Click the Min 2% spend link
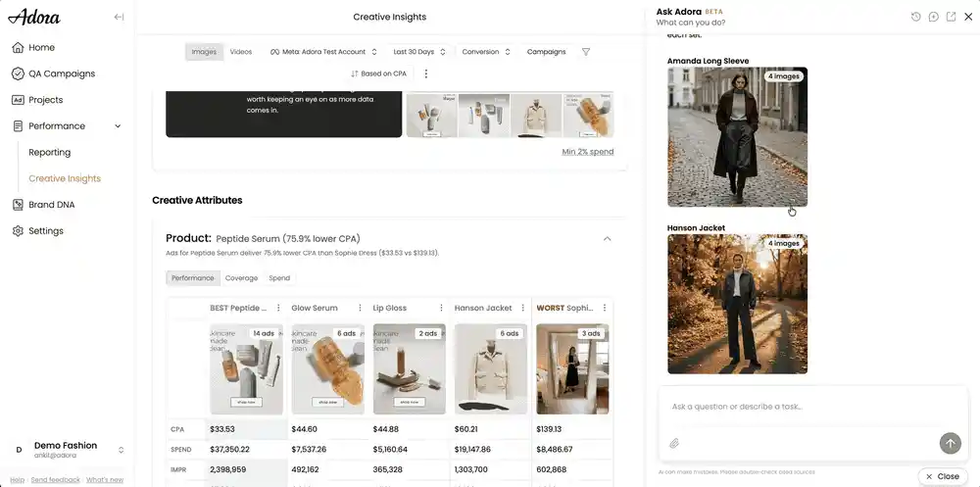 tap(587, 152)
